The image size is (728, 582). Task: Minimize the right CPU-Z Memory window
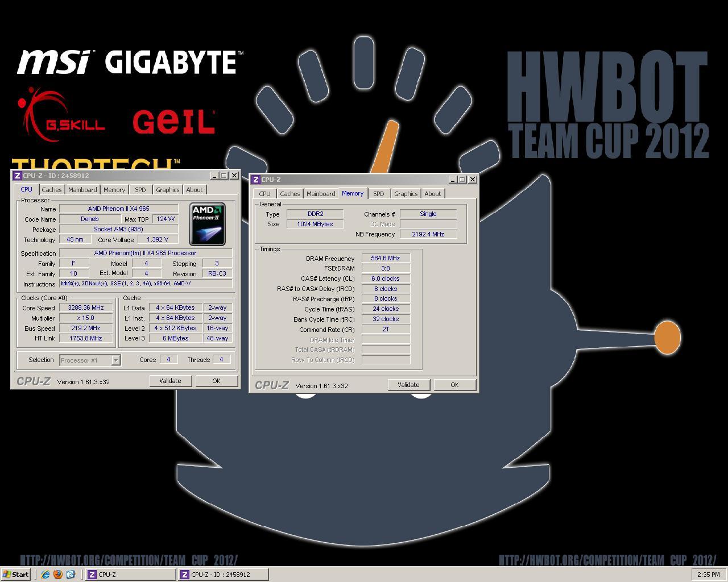coord(453,180)
